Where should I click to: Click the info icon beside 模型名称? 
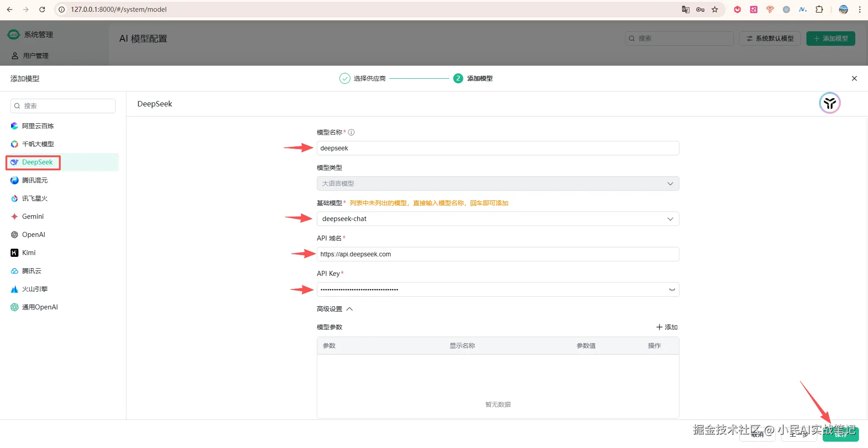[351, 132]
